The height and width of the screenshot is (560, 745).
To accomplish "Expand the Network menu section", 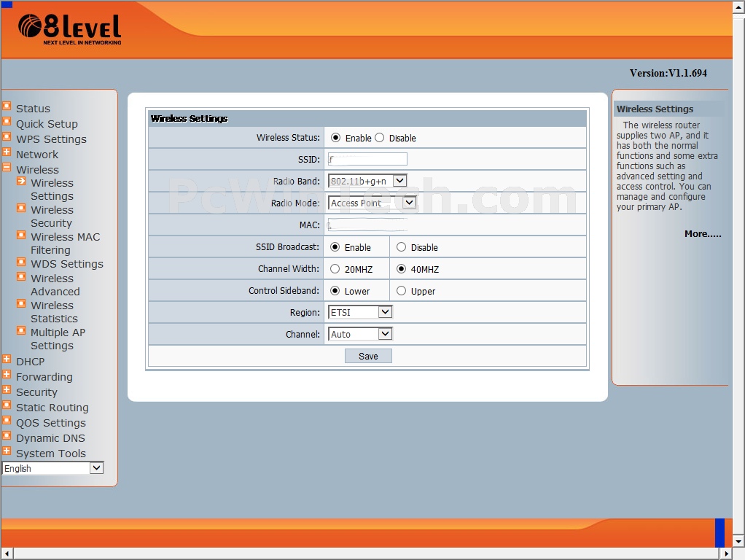I will click(37, 155).
